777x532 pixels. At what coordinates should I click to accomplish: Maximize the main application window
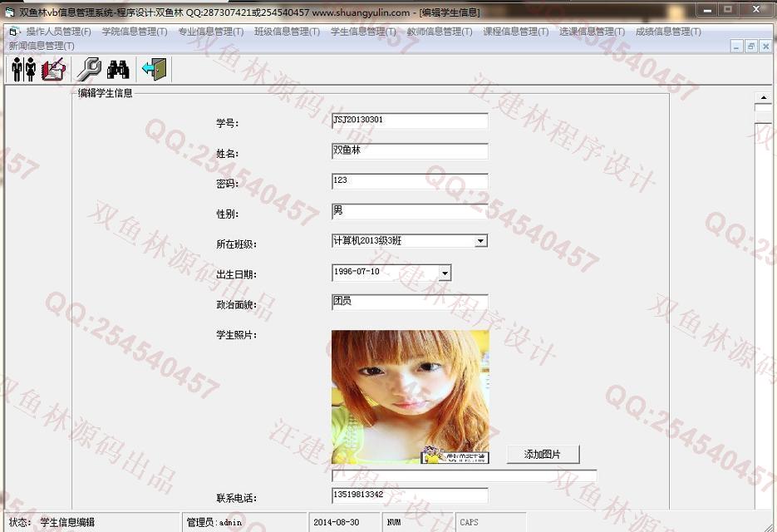click(x=728, y=9)
